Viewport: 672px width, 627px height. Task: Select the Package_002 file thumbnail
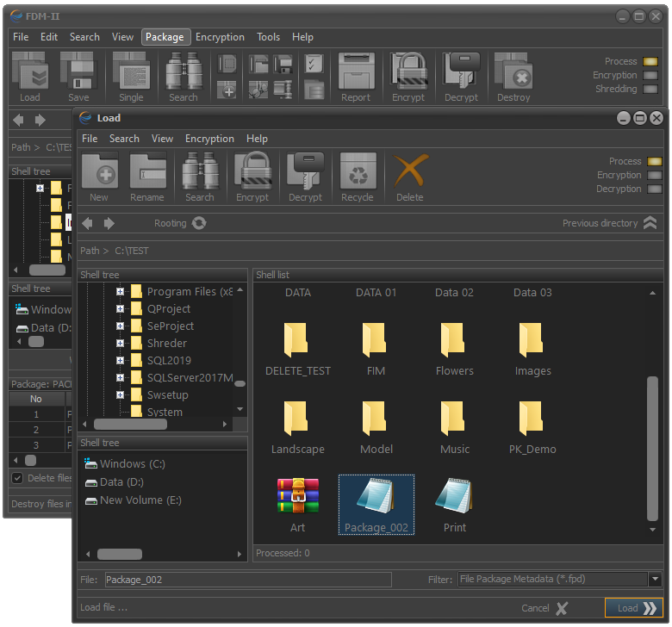pos(376,505)
